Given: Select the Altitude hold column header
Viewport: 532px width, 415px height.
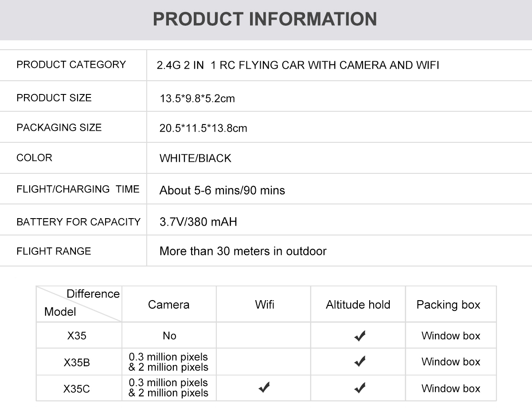Looking at the screenshot, I should tap(358, 305).
